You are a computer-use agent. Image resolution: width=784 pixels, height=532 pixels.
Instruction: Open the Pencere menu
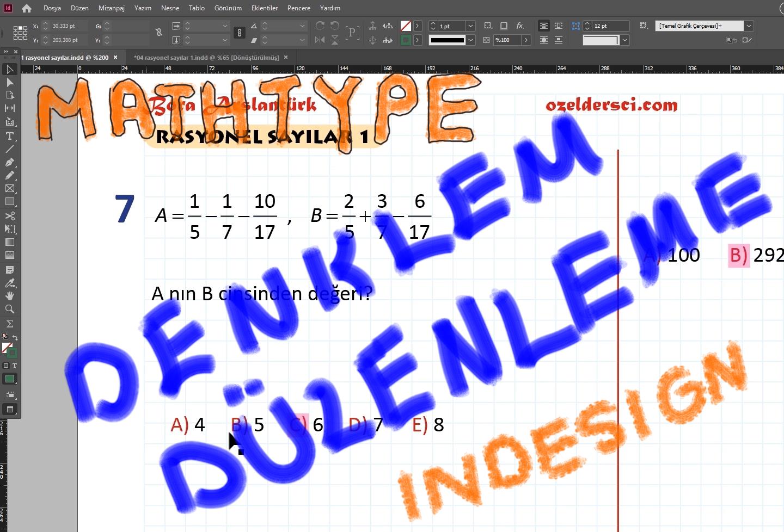pyautogui.click(x=298, y=8)
